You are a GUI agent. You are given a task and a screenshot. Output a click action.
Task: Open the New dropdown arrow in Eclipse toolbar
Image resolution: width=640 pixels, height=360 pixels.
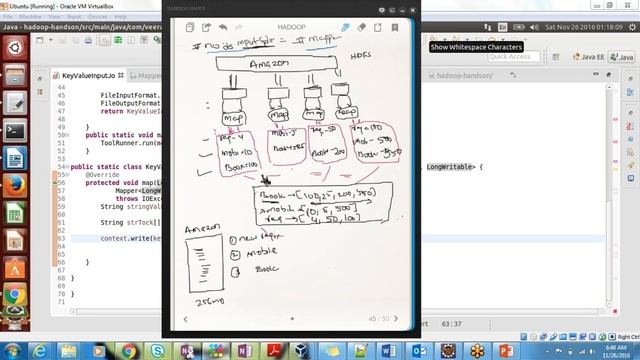[51, 40]
